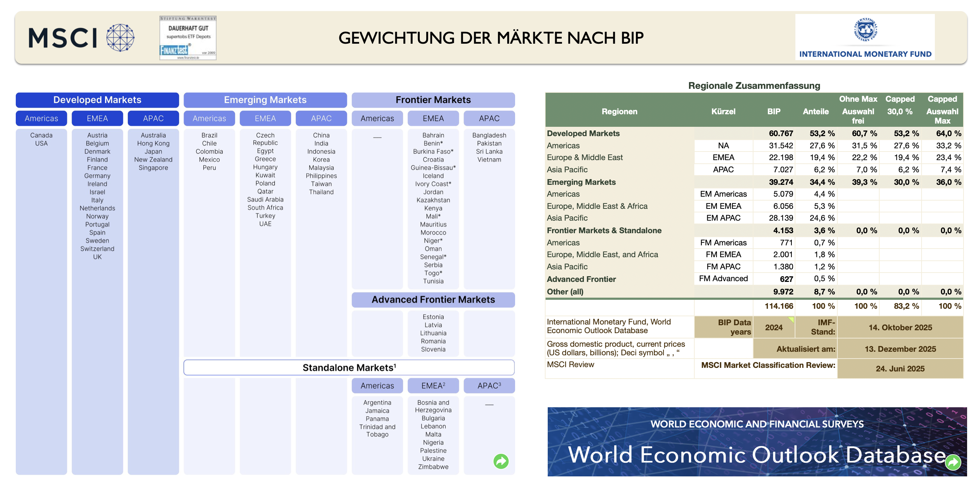980x490 pixels.
Task: Select the Frontier Markets header
Action: pos(433,100)
